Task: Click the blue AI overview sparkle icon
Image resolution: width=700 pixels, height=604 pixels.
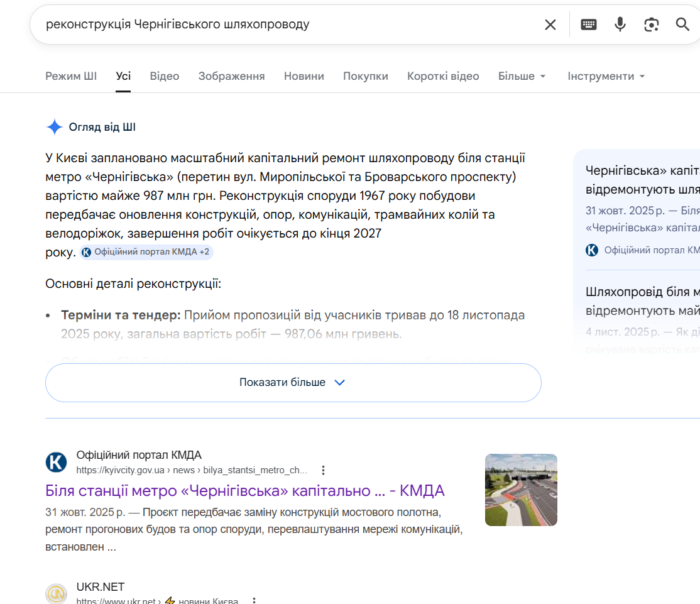Action: coord(55,127)
